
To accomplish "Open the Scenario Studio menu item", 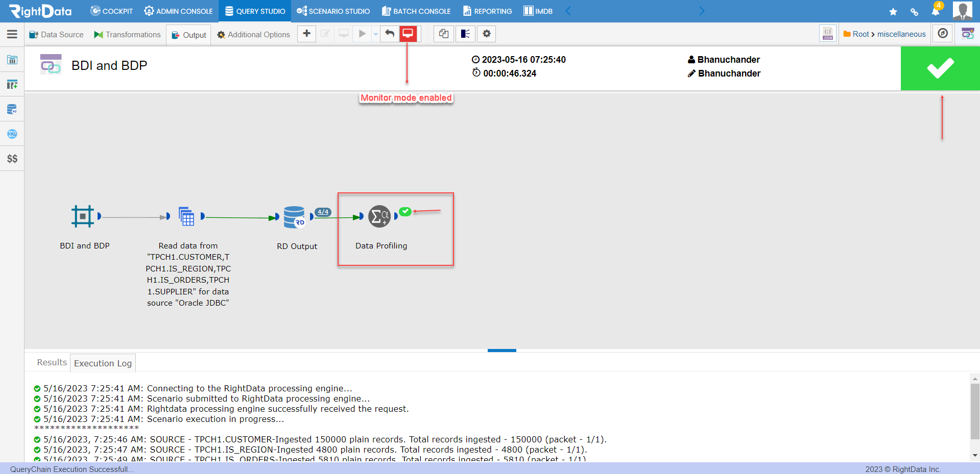I will point(333,11).
